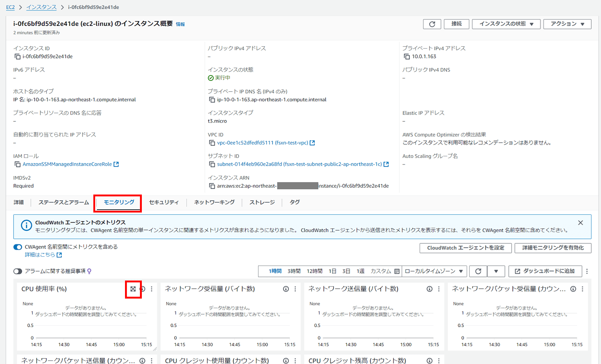Enlarge the CPU 使用率 graph
The width and height of the screenshot is (601, 364).
[133, 289]
